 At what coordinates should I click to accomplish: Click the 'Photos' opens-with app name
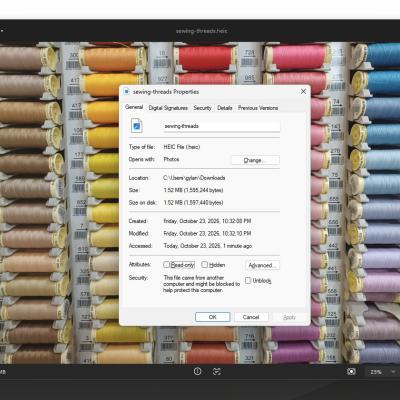tap(171, 159)
